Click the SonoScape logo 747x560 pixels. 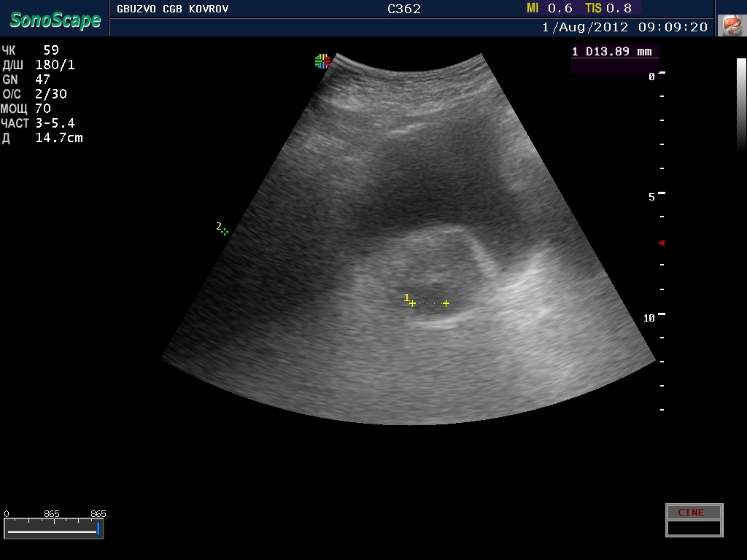(55, 20)
